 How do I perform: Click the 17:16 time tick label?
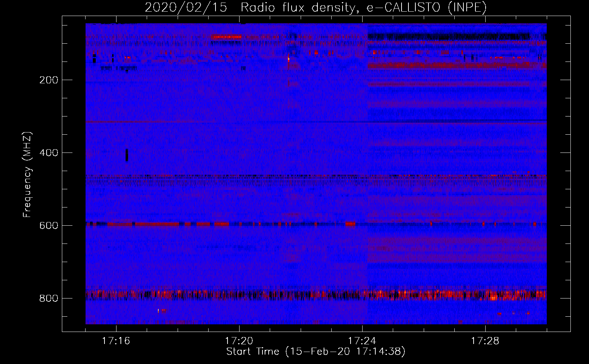(x=116, y=341)
